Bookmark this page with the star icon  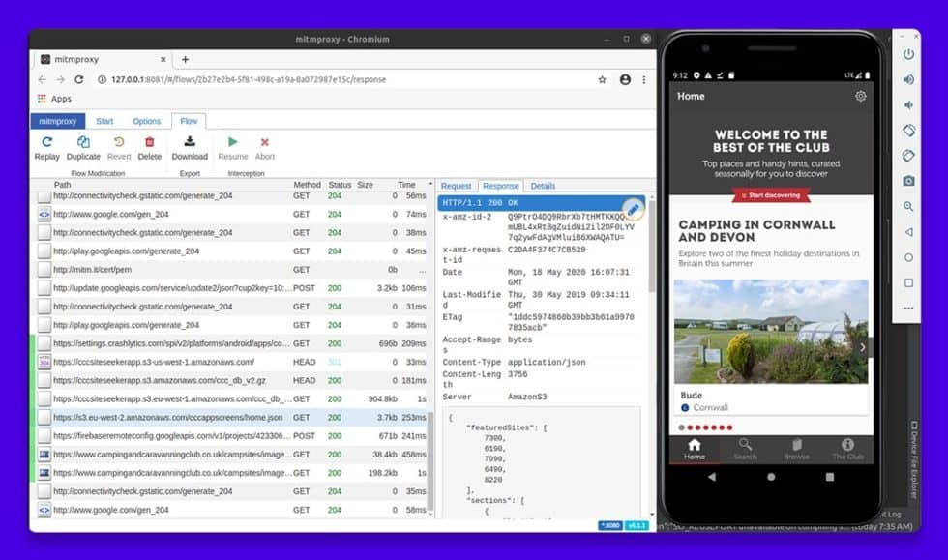pyautogui.click(x=602, y=80)
